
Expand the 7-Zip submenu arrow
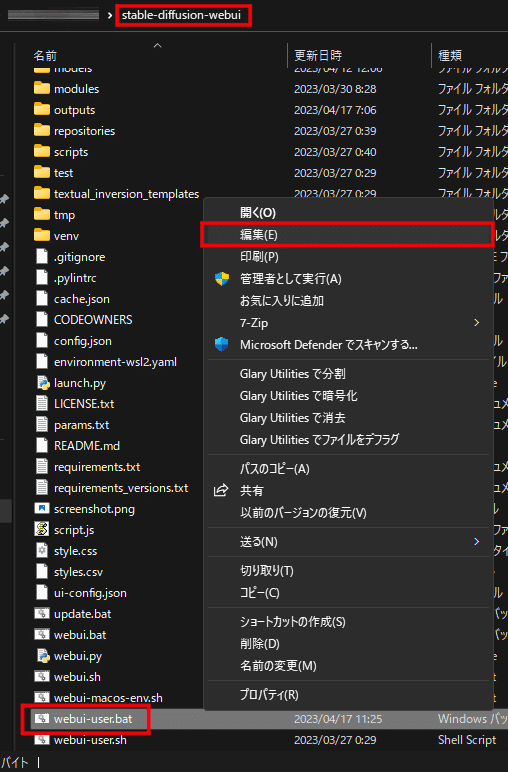click(476, 322)
